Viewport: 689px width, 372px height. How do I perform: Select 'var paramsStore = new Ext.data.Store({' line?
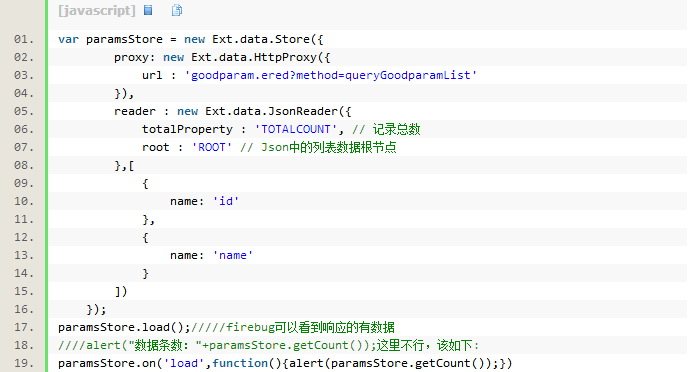pos(191,40)
